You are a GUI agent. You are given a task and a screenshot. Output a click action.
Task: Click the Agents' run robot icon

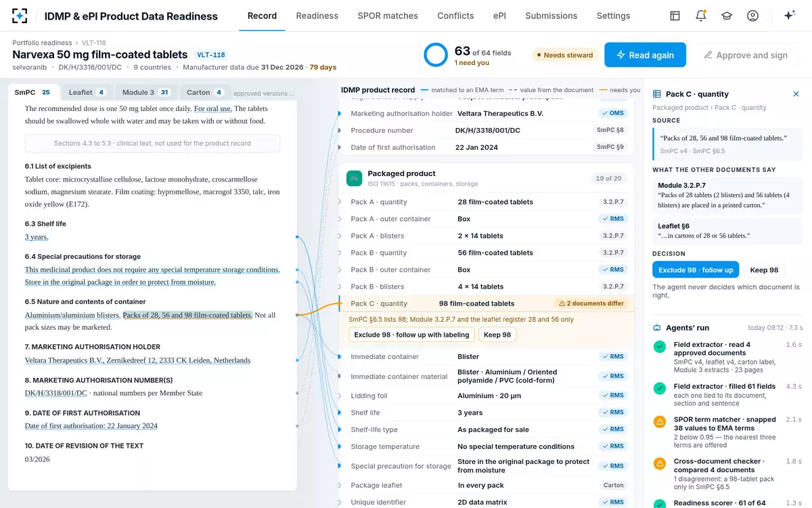click(x=656, y=328)
